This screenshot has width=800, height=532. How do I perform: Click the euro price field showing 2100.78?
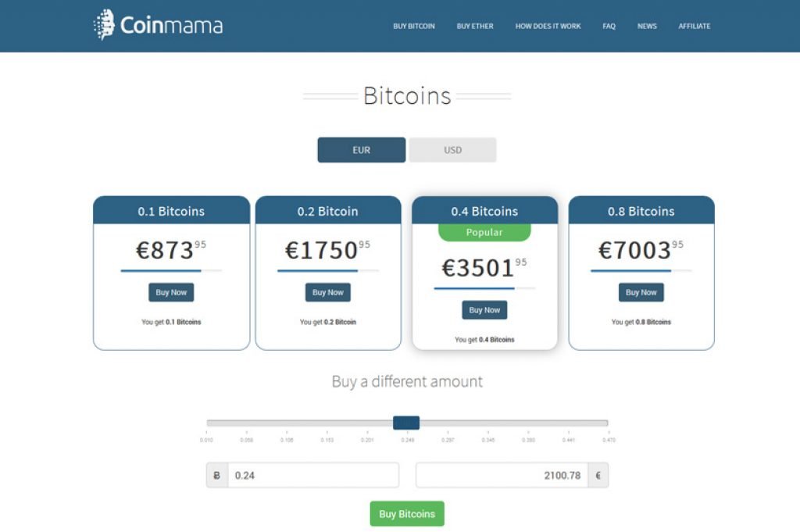[502, 476]
